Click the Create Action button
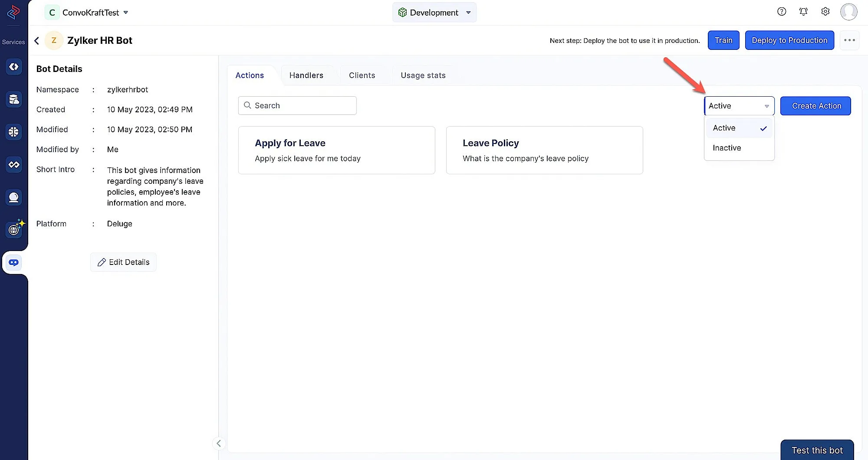 coord(815,106)
